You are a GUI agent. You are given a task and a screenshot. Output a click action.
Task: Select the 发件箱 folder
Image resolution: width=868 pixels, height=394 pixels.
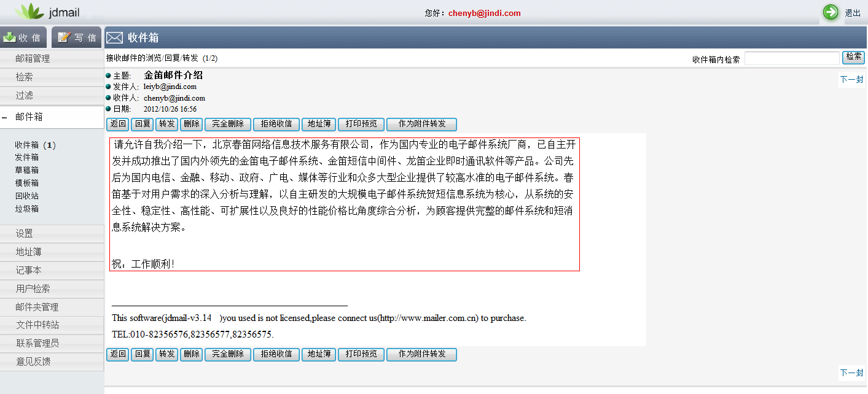tap(27, 158)
